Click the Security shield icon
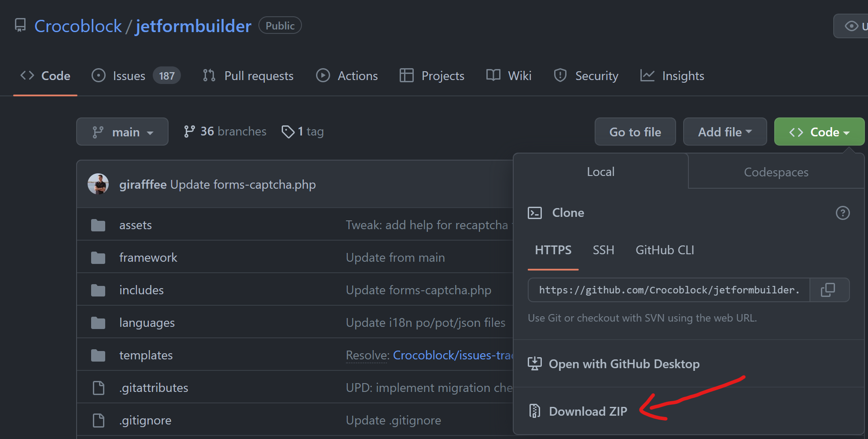868x439 pixels. (560, 75)
